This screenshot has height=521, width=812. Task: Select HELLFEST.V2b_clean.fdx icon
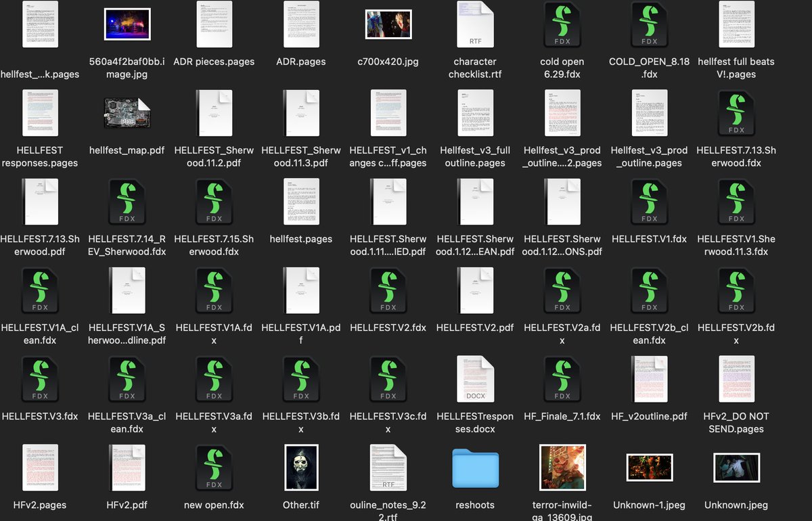650,290
